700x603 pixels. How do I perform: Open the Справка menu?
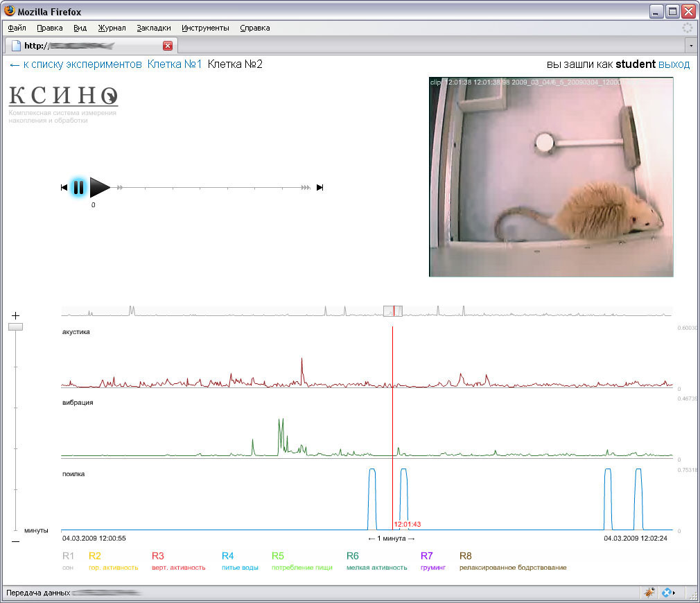click(x=255, y=28)
